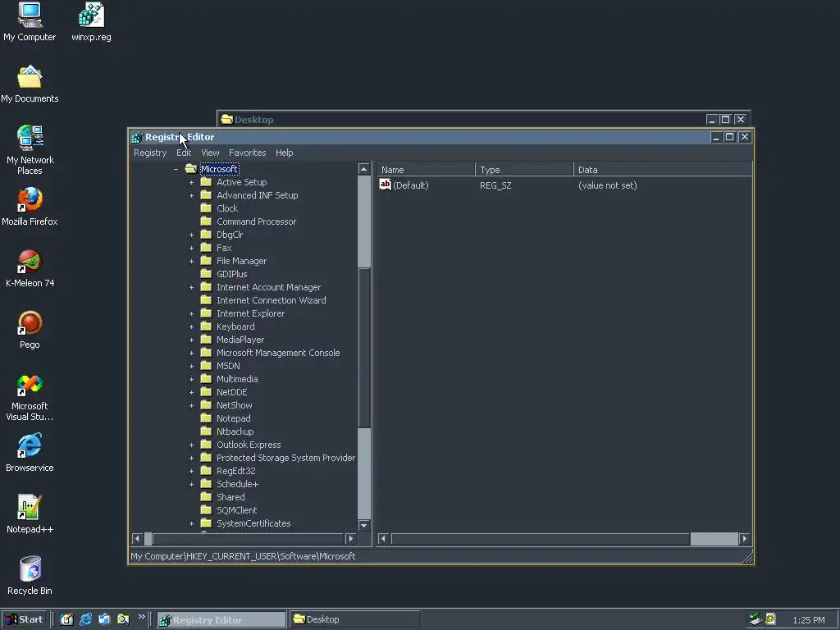Screen dimensions: 840x630
Task: Click the values pane scroll right arrow
Action: pyautogui.click(x=745, y=538)
